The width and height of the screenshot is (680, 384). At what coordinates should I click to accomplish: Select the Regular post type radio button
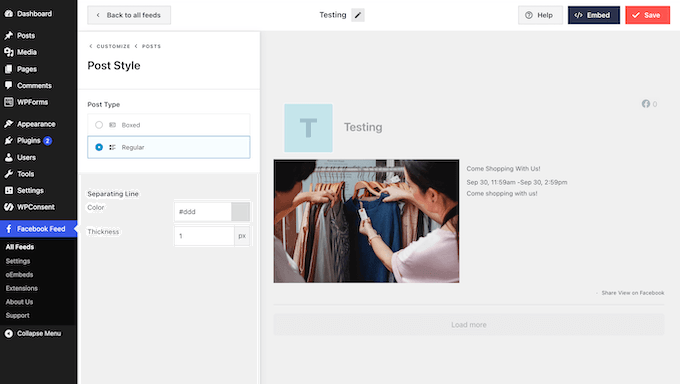click(99, 148)
